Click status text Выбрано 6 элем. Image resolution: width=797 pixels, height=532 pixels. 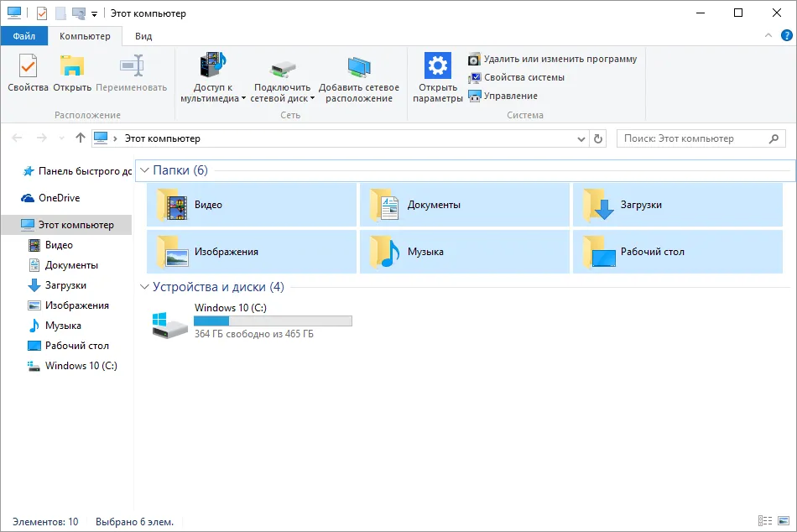135,522
